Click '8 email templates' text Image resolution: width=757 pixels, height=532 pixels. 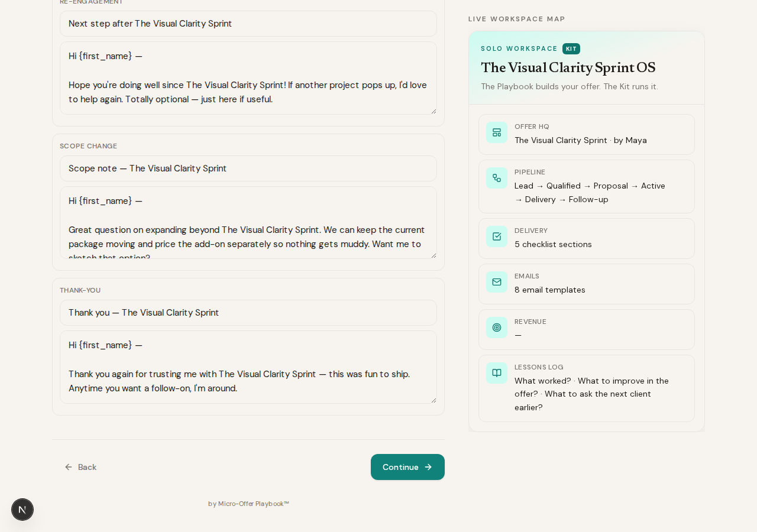pyautogui.click(x=550, y=290)
